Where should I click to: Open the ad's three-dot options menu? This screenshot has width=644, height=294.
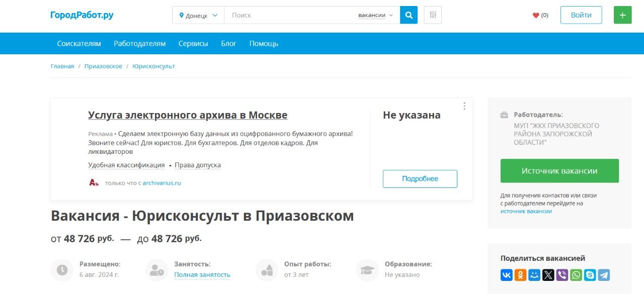[464, 106]
